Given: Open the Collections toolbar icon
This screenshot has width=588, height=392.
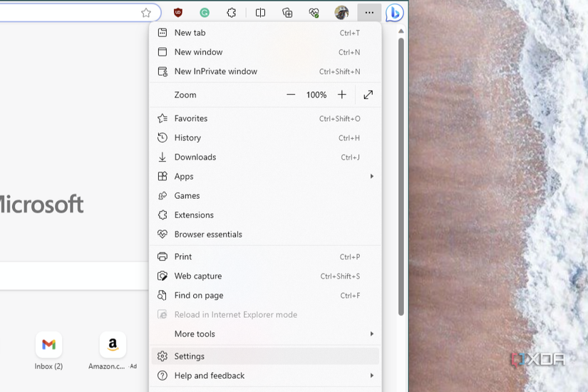Looking at the screenshot, I should (x=287, y=13).
